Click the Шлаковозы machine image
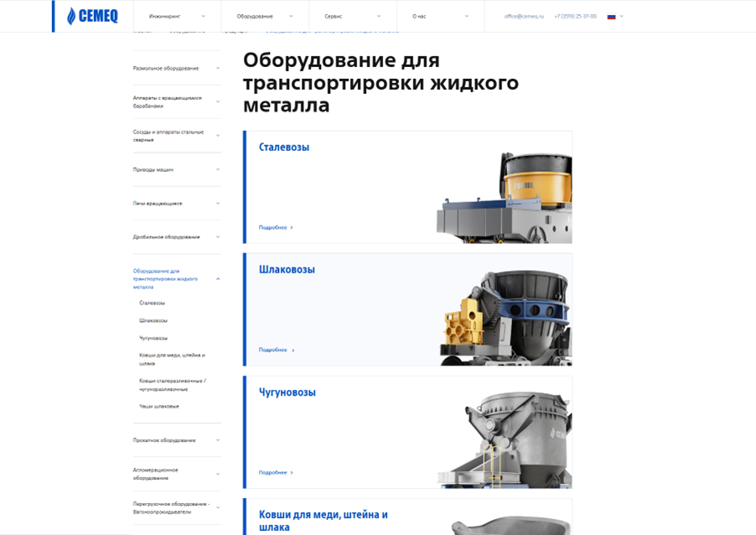Screen dimensions: 756x535 coord(505,318)
